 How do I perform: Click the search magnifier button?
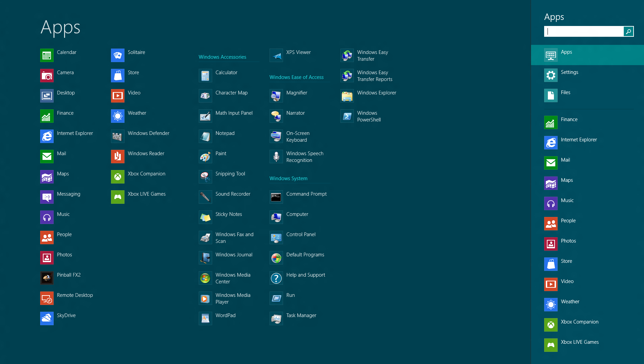pyautogui.click(x=628, y=31)
